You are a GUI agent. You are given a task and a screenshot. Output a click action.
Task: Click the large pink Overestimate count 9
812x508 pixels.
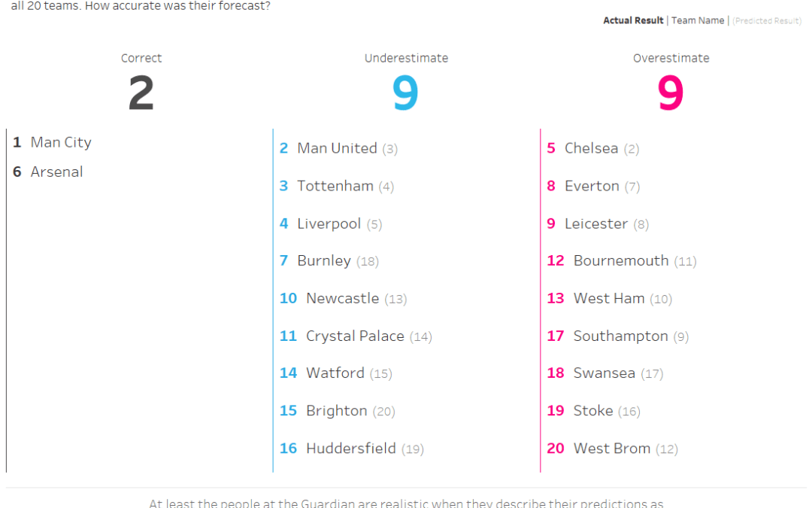pyautogui.click(x=671, y=94)
